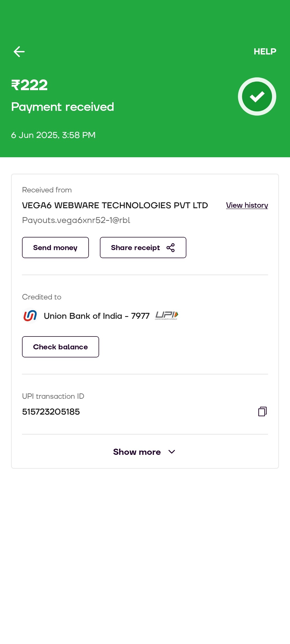Tap the Check balance button

pyautogui.click(x=60, y=347)
